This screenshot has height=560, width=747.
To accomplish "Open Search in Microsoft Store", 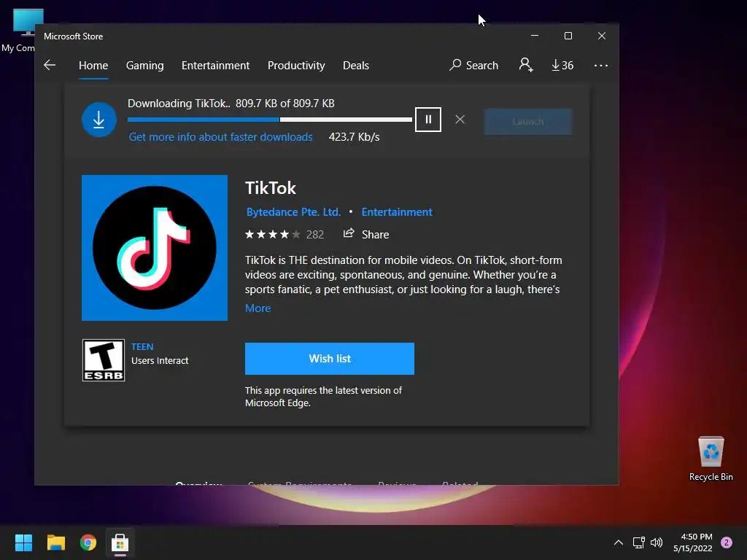I will point(473,65).
